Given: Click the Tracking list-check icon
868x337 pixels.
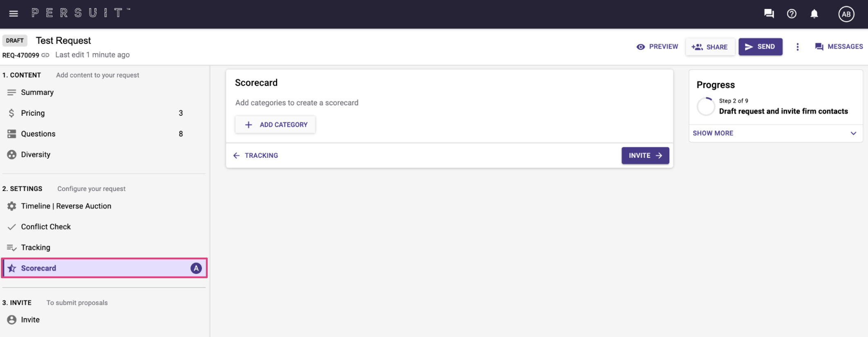Looking at the screenshot, I should click(x=11, y=247).
